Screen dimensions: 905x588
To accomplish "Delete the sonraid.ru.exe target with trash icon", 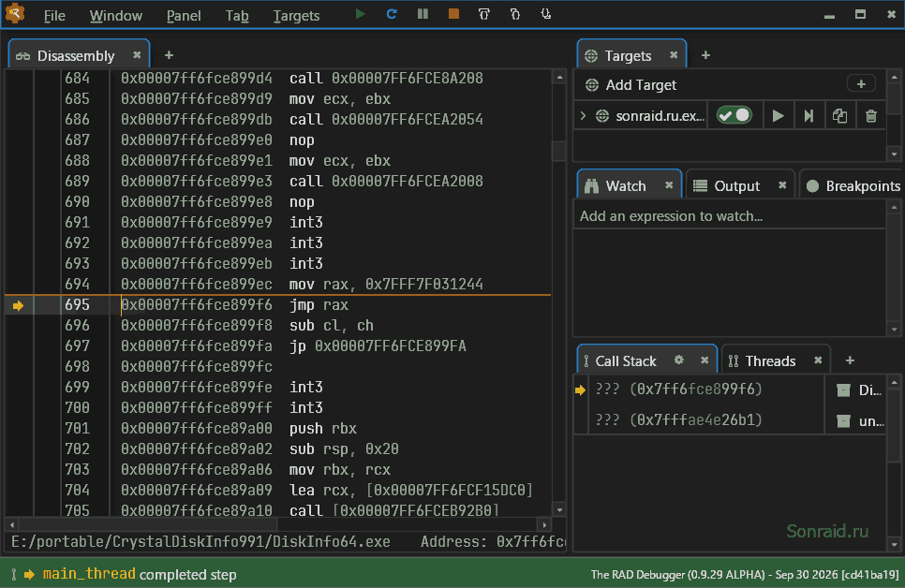I will point(871,116).
